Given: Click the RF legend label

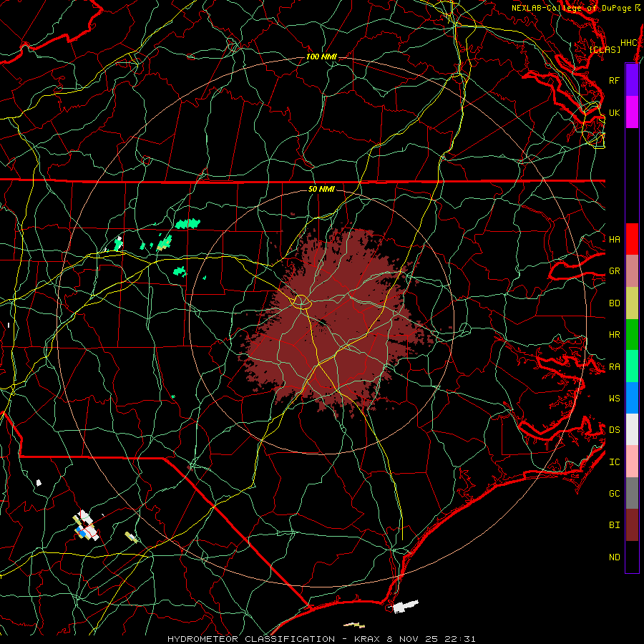Looking at the screenshot, I should 614,80.
